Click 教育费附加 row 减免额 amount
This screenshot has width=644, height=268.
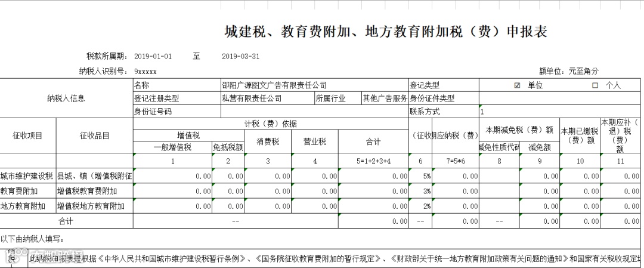[539, 191]
